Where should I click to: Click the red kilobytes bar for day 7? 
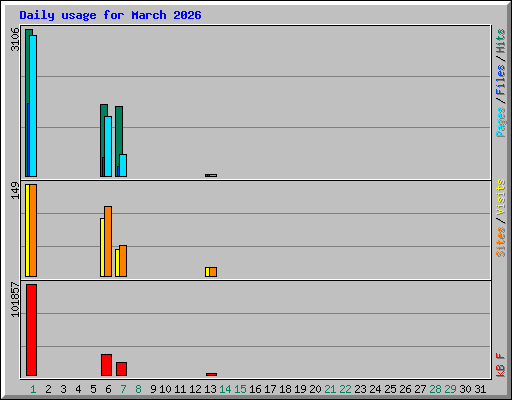point(121,369)
